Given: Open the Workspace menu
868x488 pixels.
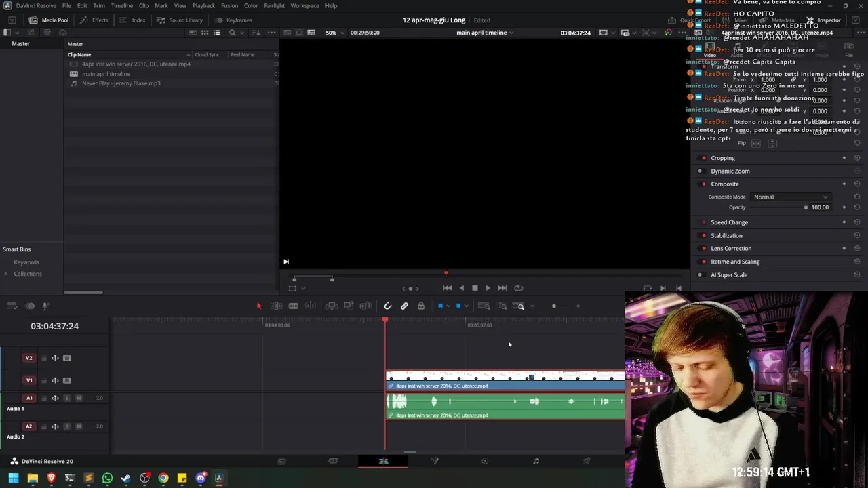Looking at the screenshot, I should [304, 5].
